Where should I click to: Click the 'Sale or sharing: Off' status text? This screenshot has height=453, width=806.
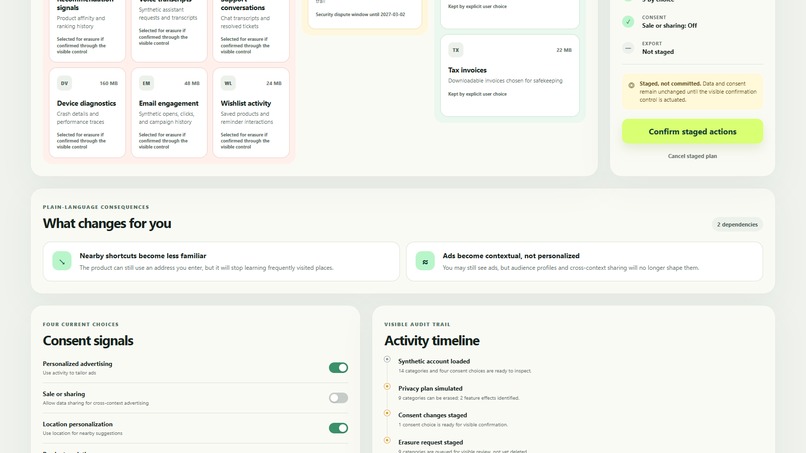(669, 26)
